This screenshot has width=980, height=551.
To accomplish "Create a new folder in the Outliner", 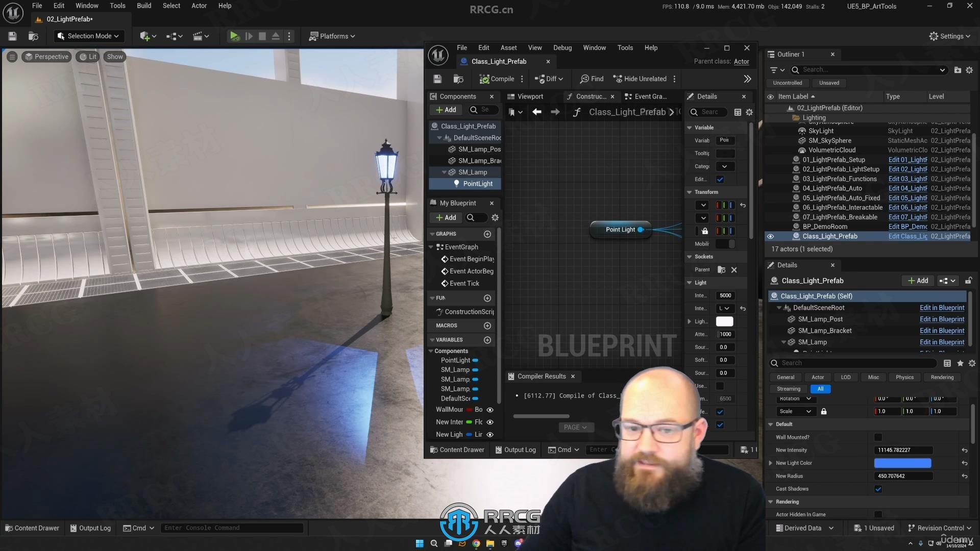I will click(x=958, y=70).
